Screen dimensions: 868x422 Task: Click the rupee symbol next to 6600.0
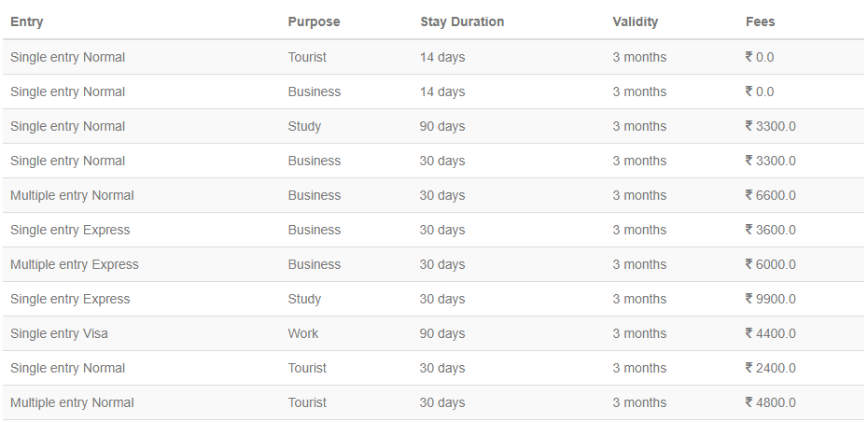click(749, 195)
